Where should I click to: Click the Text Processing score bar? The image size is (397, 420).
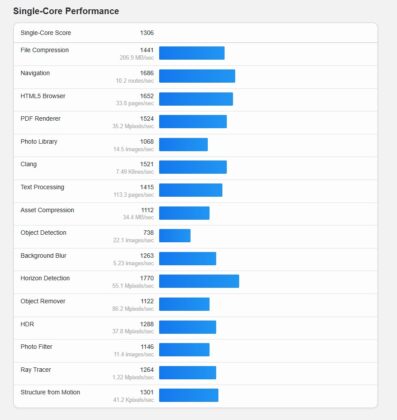pyautogui.click(x=191, y=190)
